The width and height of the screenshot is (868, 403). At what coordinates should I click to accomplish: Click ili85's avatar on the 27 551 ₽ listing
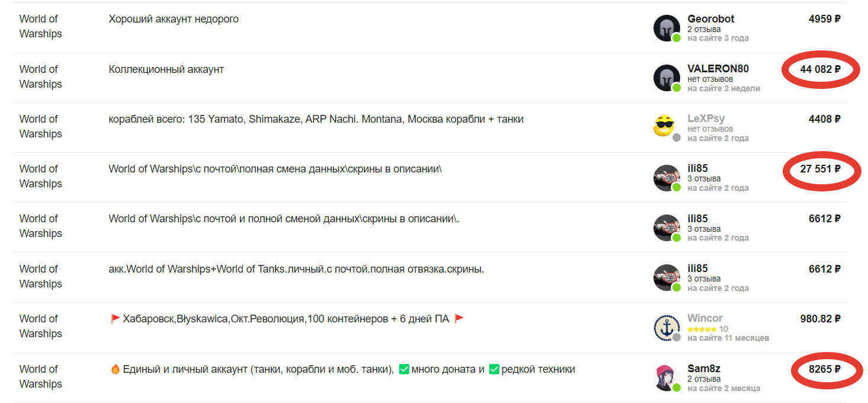click(x=666, y=178)
